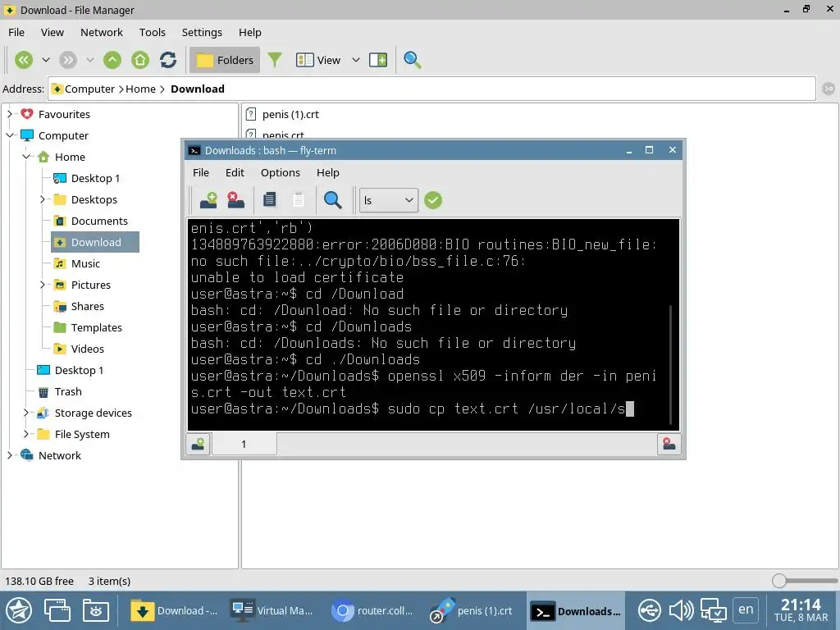Run the selected command with the green check
The height and width of the screenshot is (630, 840).
tap(433, 200)
